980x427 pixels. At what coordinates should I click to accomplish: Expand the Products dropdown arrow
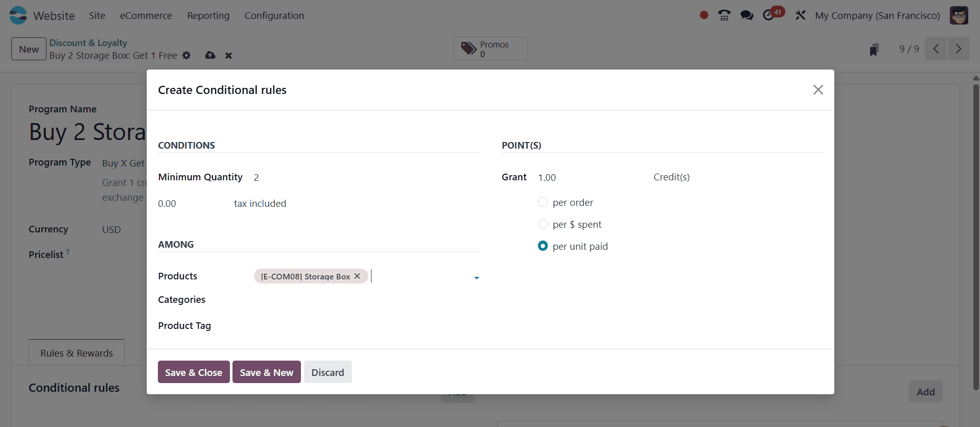[476, 278]
